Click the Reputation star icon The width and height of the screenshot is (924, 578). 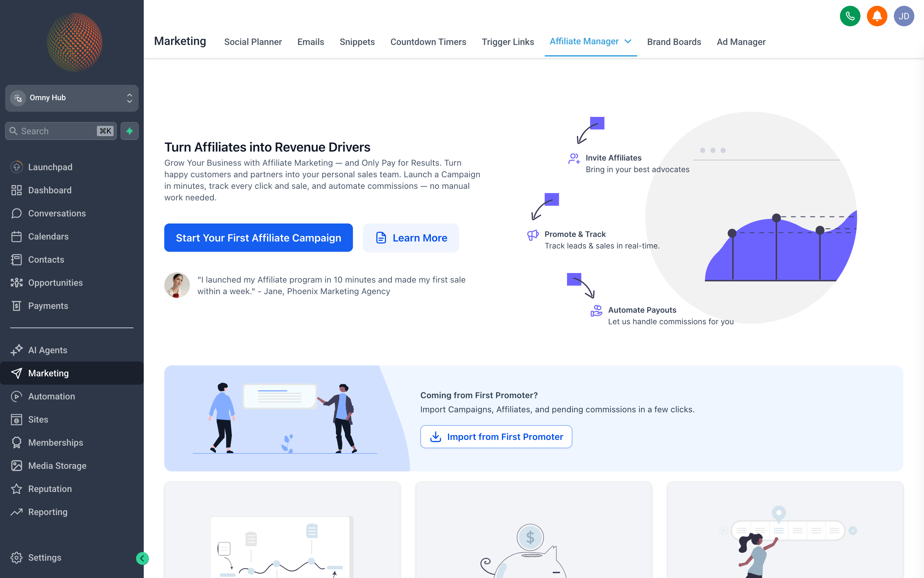[16, 489]
